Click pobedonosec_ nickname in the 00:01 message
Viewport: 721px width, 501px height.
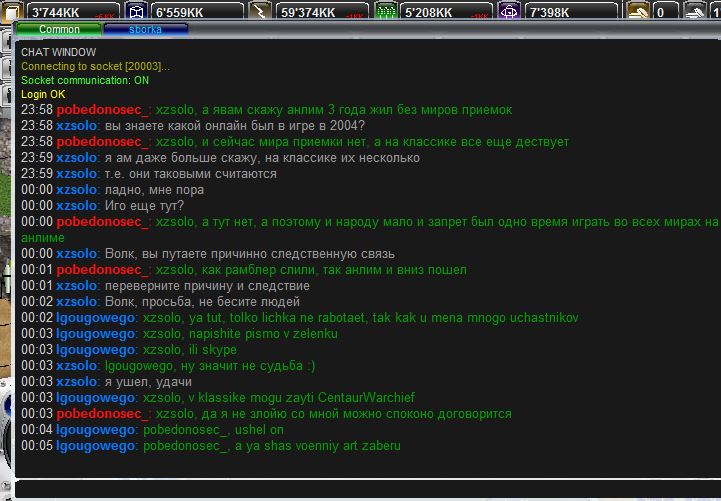tap(104, 270)
